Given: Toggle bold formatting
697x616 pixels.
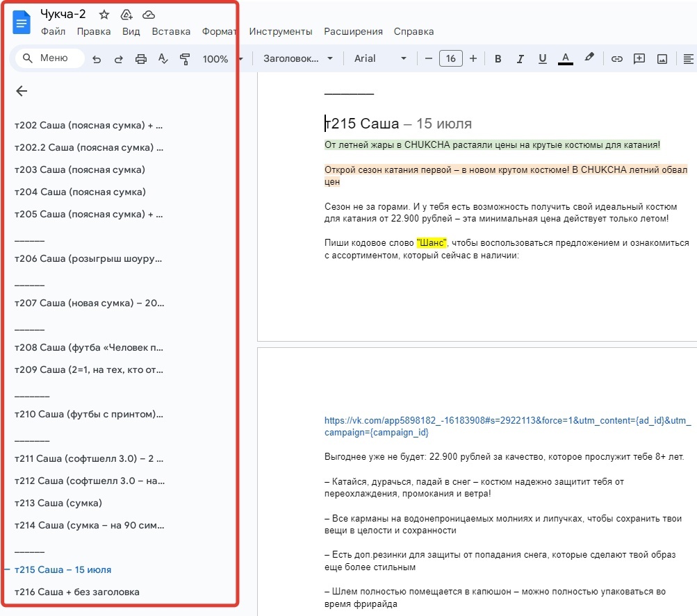Looking at the screenshot, I should point(498,58).
